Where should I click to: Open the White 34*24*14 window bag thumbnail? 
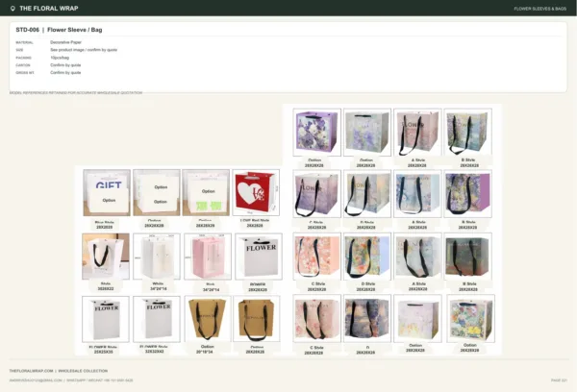[157, 257]
